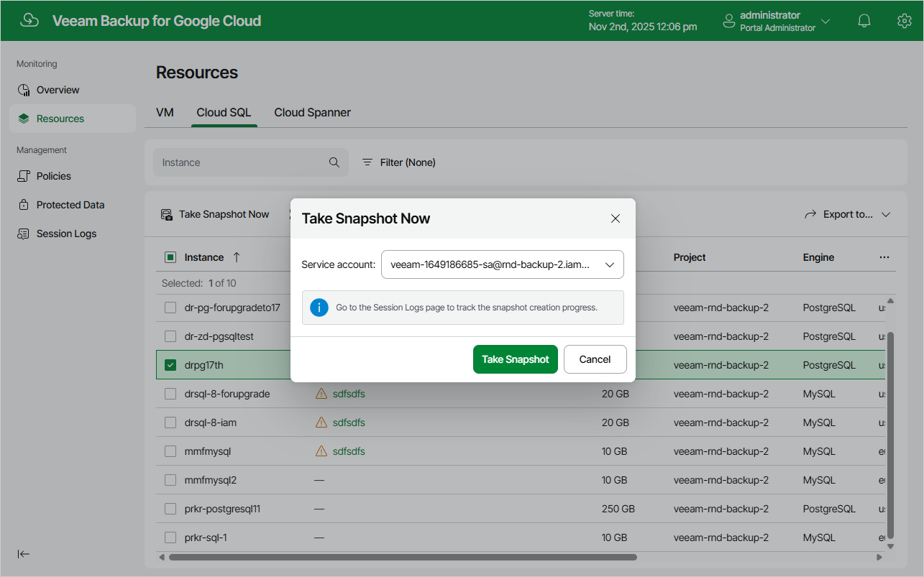Check the mmfmysql row checkbox

click(170, 451)
